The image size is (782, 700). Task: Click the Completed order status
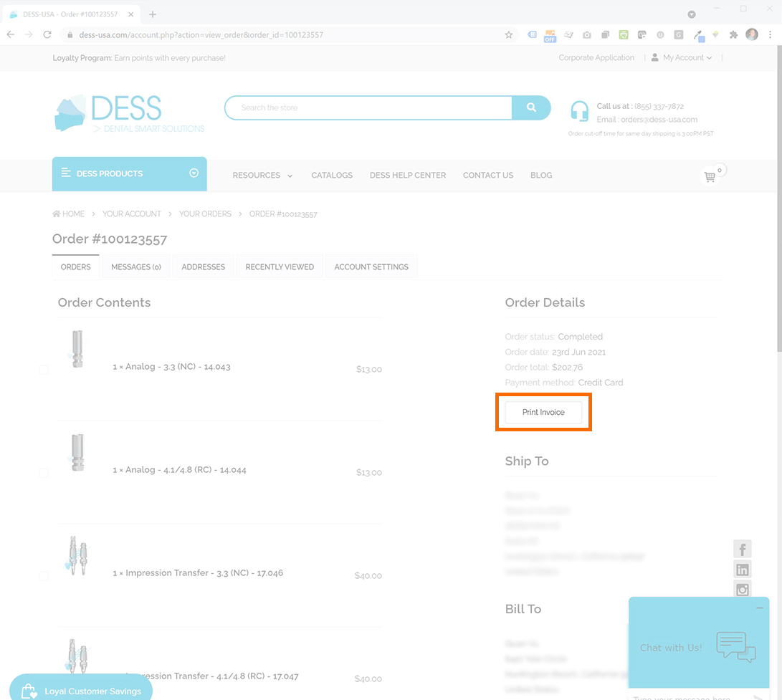coord(580,337)
